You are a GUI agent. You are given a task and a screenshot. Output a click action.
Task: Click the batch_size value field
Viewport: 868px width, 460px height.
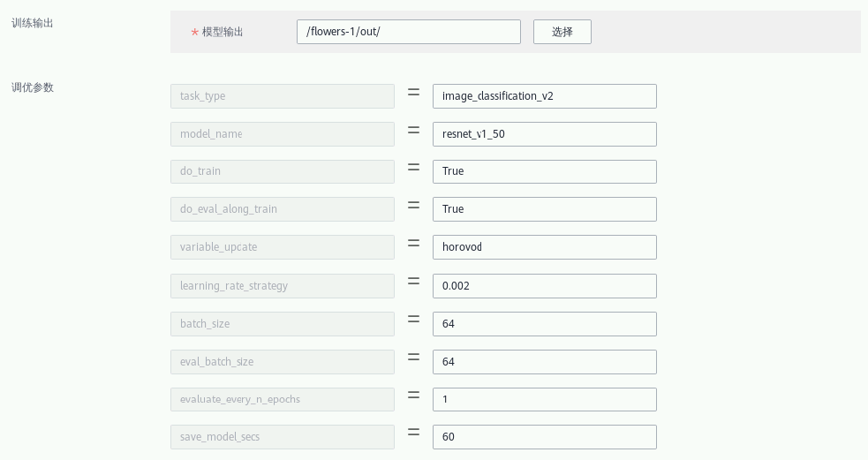544,324
